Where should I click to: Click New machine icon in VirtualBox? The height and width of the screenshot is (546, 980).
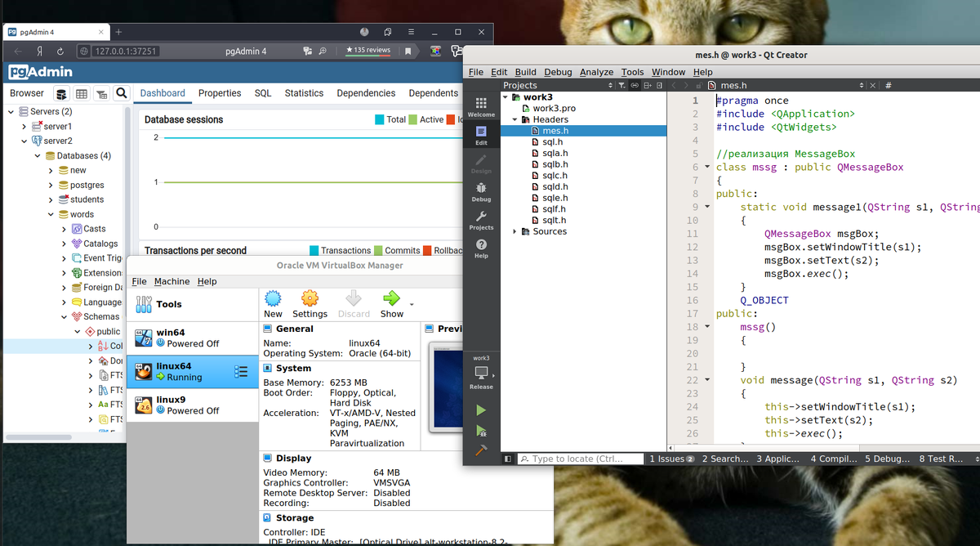[273, 304]
